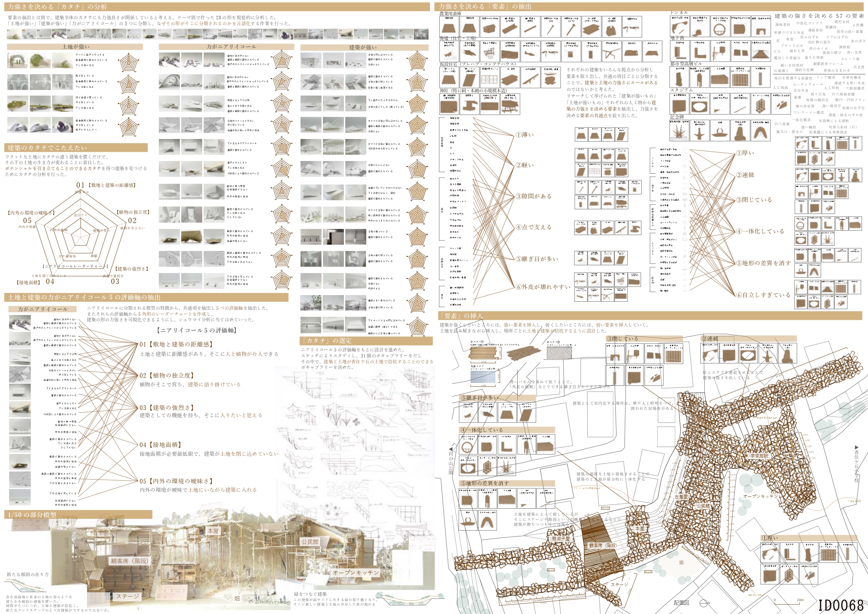The image size is (868, 614).
Task: Click the right arrow above 香住ヶ丘小学校
Action: (x=856, y=447)
